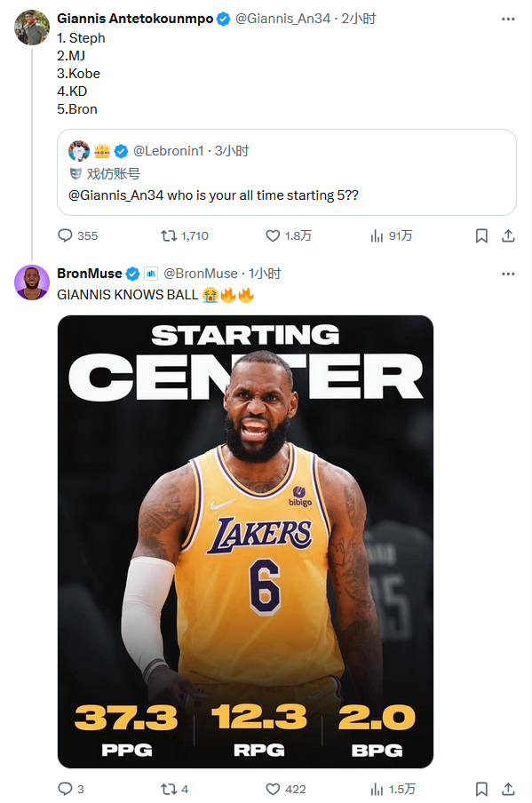Image resolution: width=532 pixels, height=803 pixels.
Task: Retweet Giannis's tweet with 1,710 reposts
Action: tap(185, 235)
